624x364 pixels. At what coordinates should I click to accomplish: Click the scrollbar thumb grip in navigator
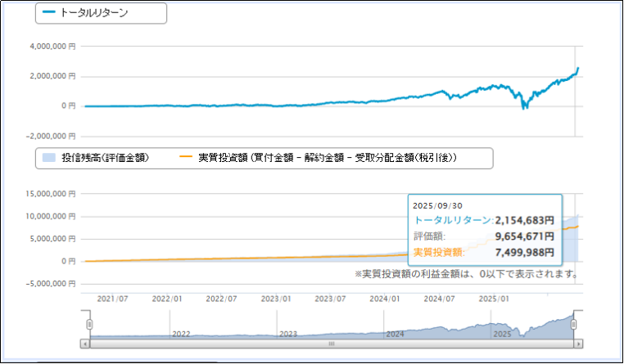(332, 344)
